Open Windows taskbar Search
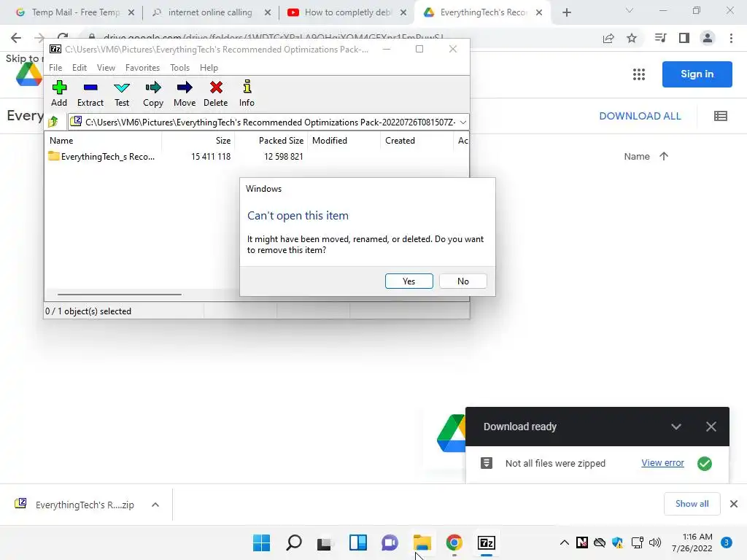The width and height of the screenshot is (747, 560). tap(294, 542)
